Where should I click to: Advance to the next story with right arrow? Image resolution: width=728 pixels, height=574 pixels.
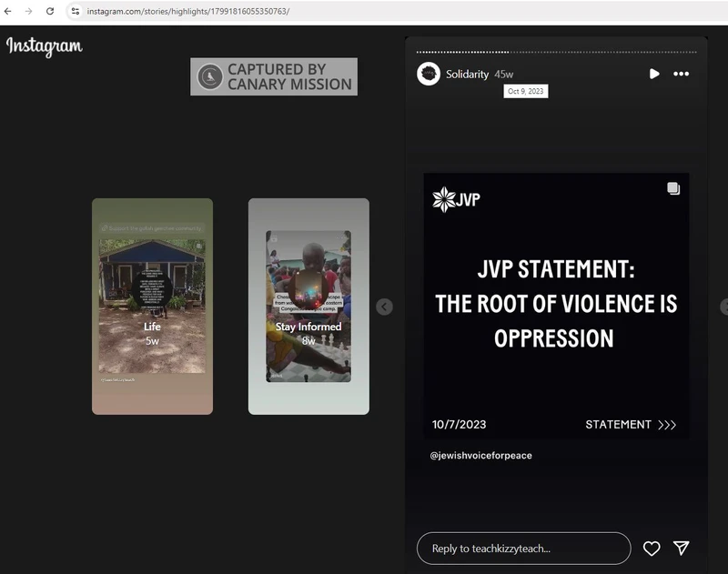[723, 307]
